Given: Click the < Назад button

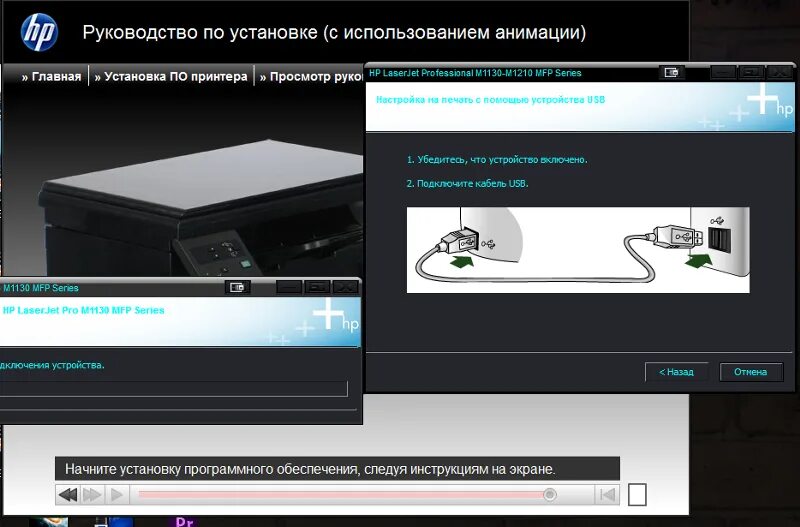Looking at the screenshot, I should coord(676,372).
